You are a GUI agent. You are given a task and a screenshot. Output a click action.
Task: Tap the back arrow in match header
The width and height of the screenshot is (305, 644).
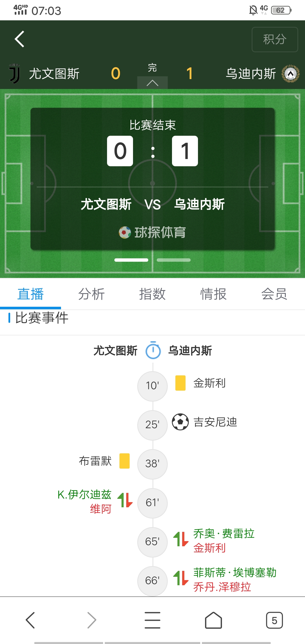point(19,39)
